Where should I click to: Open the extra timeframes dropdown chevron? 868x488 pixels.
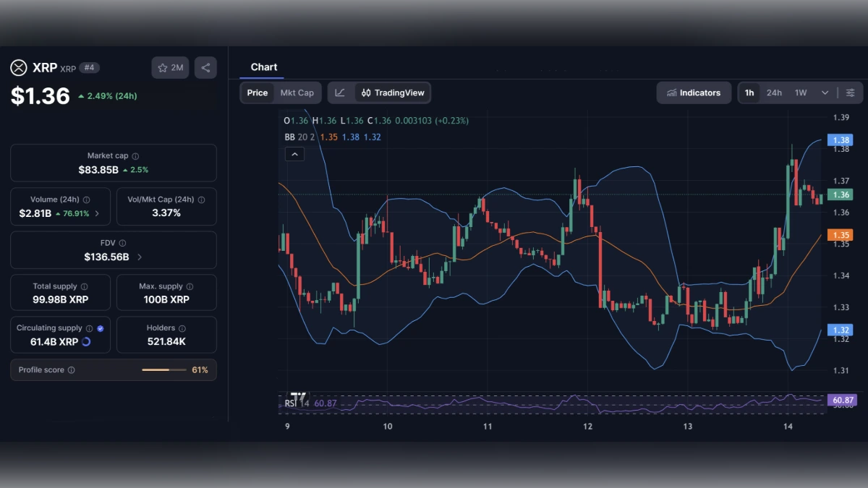click(825, 93)
